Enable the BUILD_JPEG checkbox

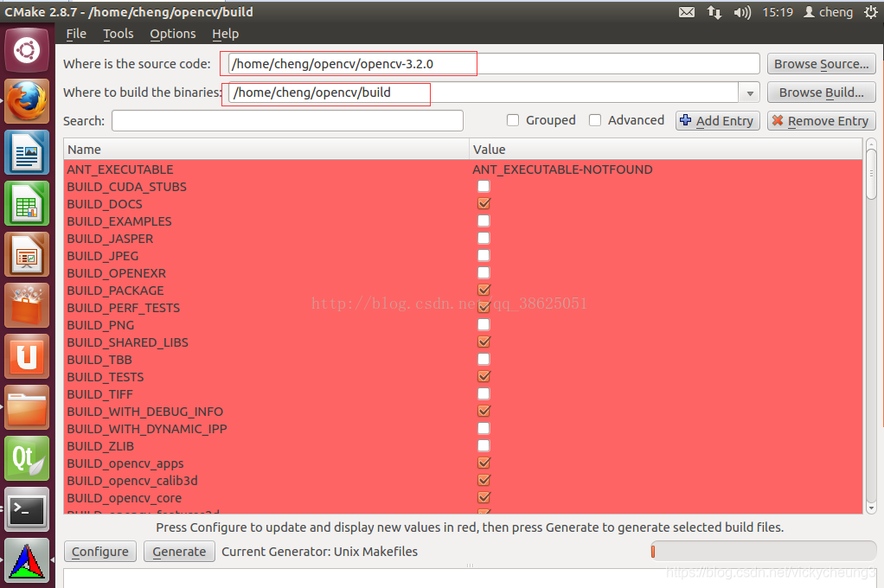coord(484,255)
